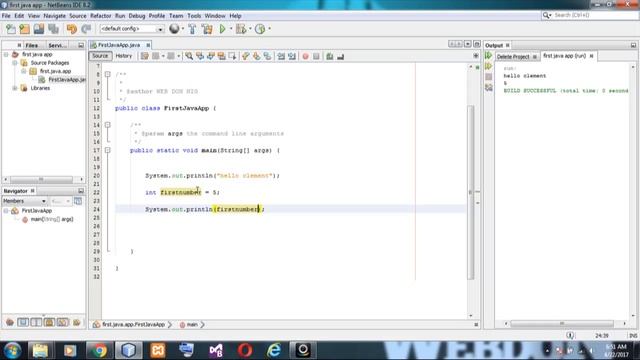Click the notifications icon in status bar

point(570,336)
